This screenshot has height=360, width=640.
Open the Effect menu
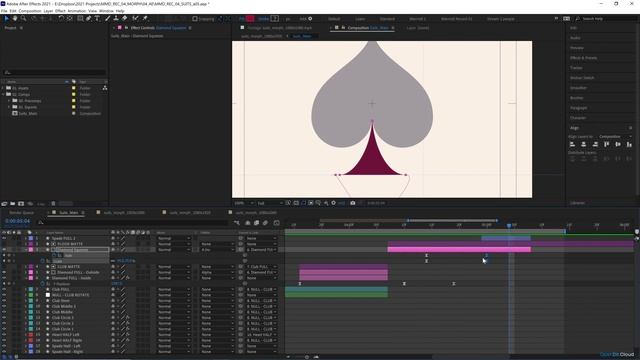(x=60, y=11)
